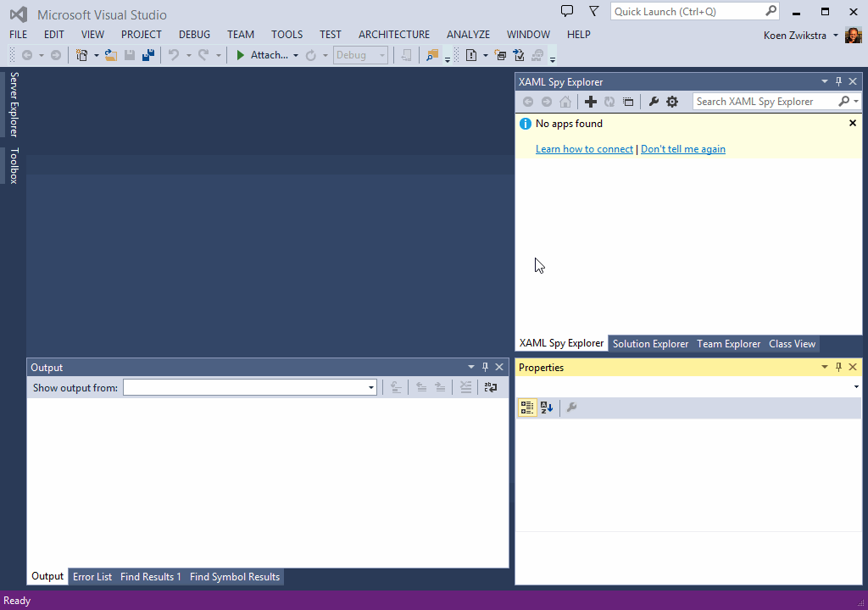Expand the Attach button dropdown arrow
Screen dimensions: 868x610
(296, 55)
